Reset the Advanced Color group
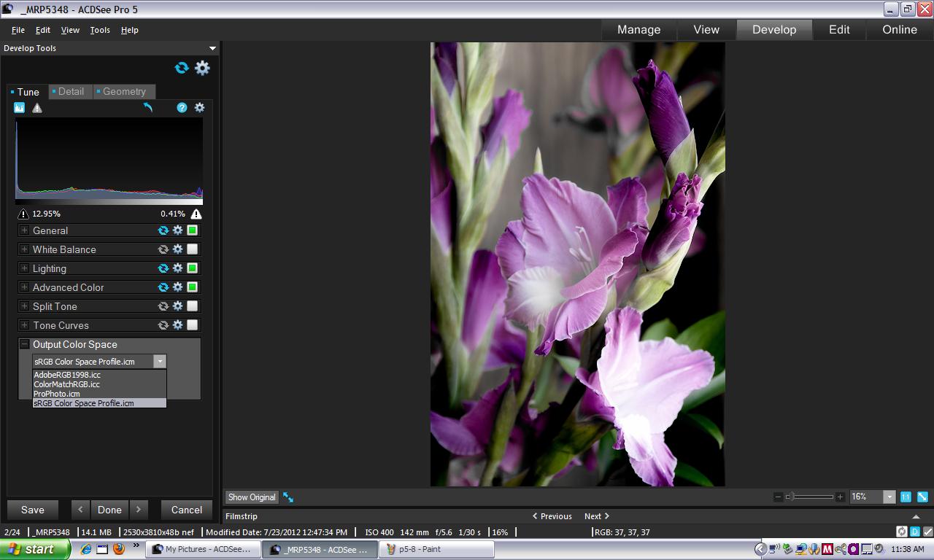 (163, 287)
